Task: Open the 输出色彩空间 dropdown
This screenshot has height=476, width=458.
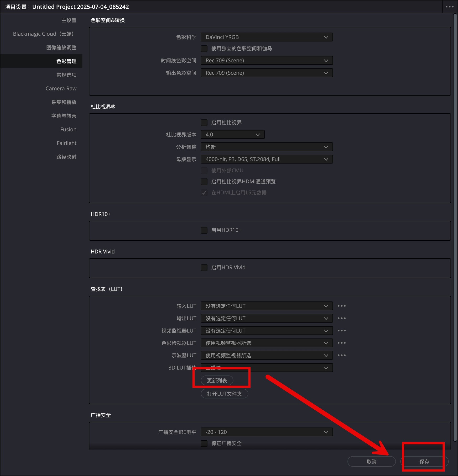Action: [267, 73]
